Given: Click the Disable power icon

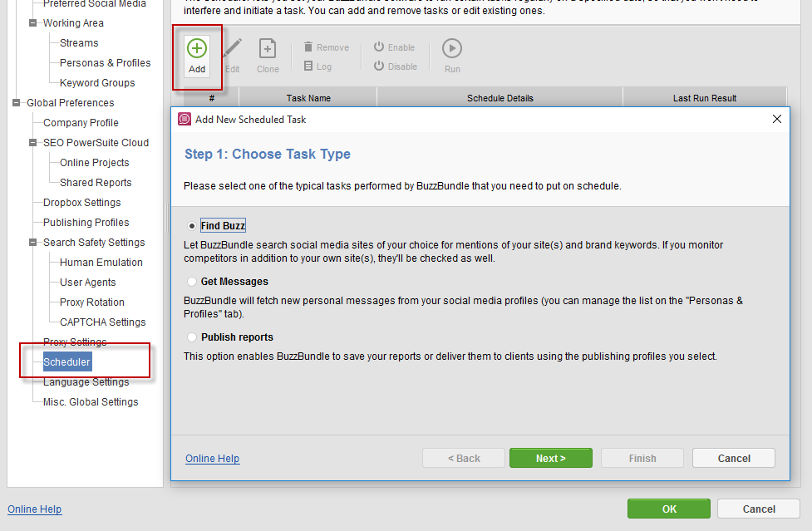Looking at the screenshot, I should tap(379, 66).
